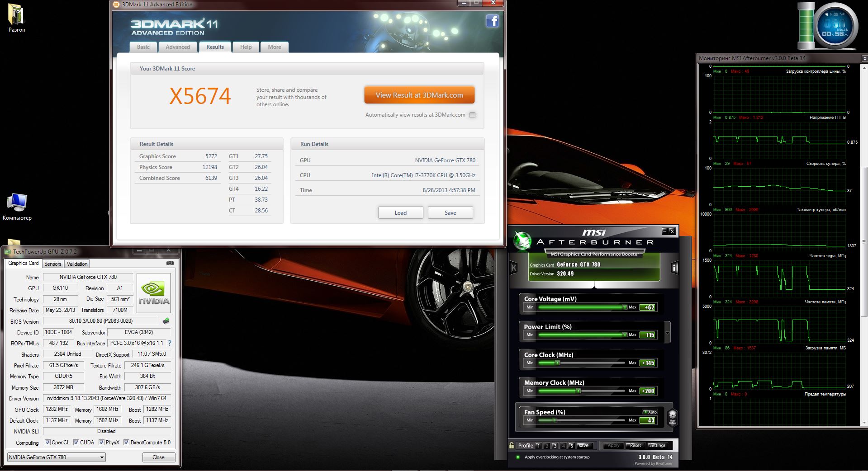This screenshot has width=868, height=471.
Task: Click the Reset button in Afterburner
Action: [x=636, y=446]
